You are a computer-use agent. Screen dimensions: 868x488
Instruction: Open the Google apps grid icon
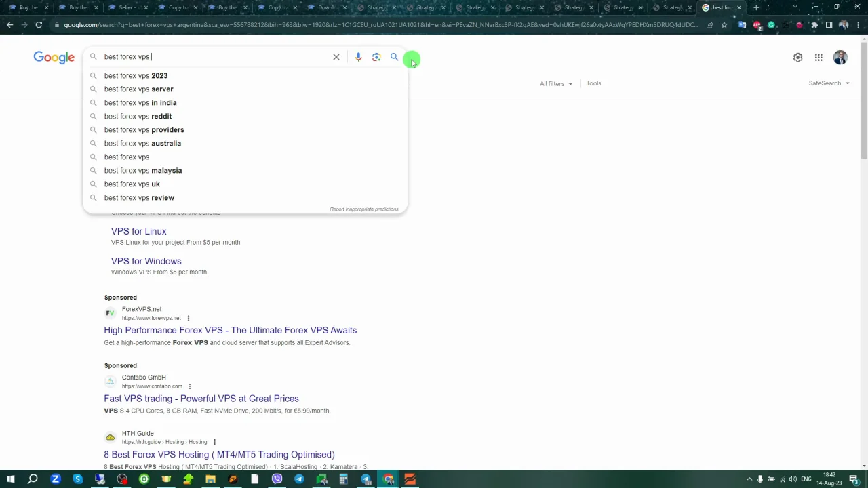[818, 58]
